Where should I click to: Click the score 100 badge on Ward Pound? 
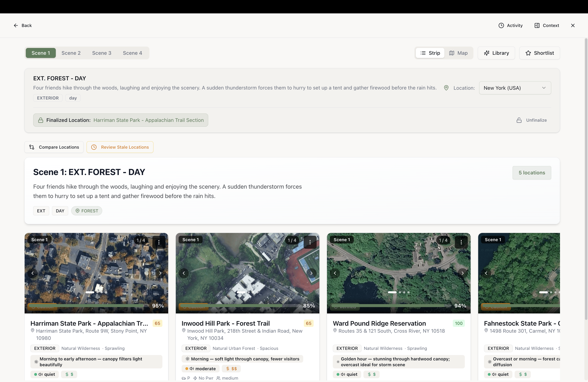click(x=459, y=323)
